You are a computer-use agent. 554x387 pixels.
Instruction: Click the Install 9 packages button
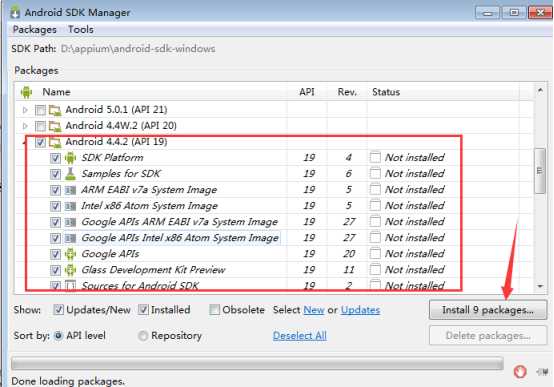point(488,310)
